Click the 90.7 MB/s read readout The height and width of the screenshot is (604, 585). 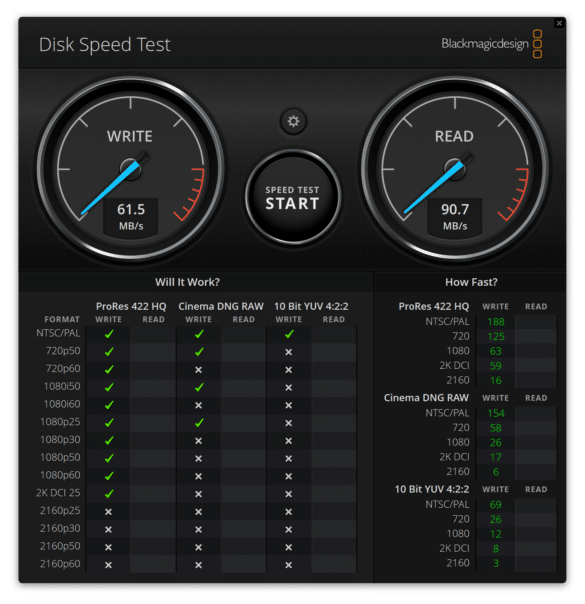455,216
